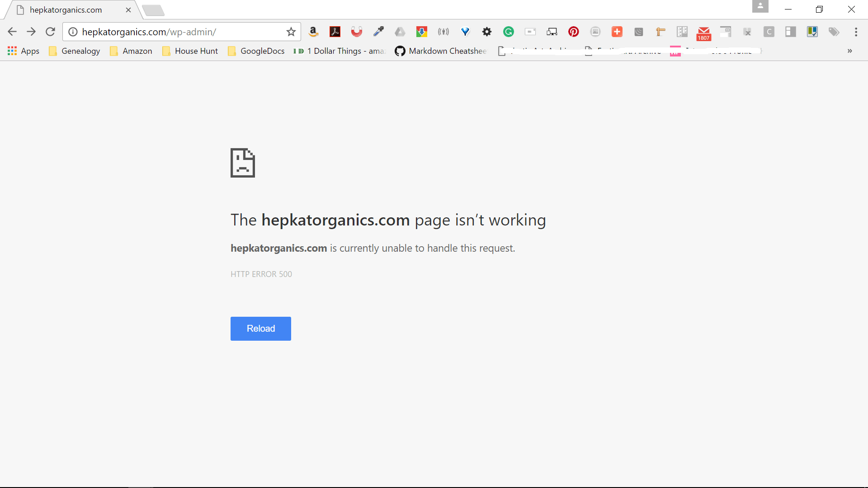Open the House Hunt bookmarks folder

pos(190,51)
